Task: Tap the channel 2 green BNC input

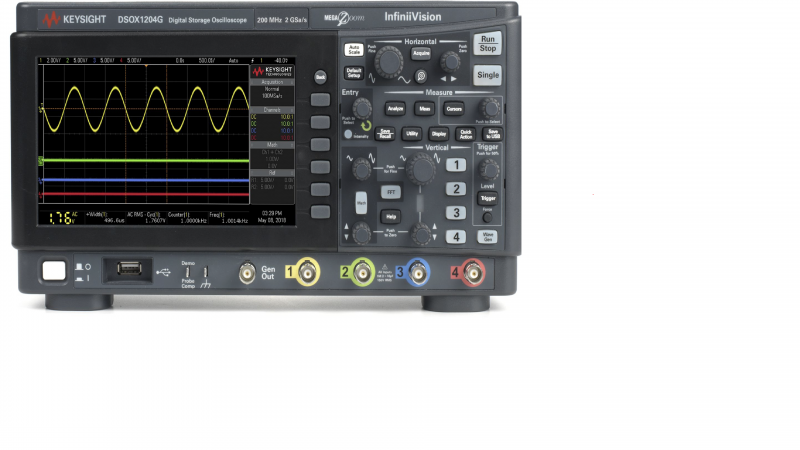Action: tap(363, 273)
